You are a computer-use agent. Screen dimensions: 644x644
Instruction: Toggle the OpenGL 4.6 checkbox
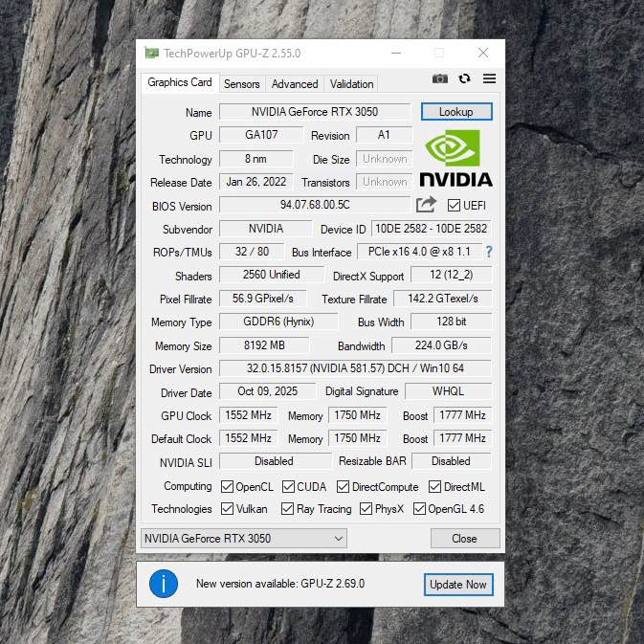point(419,508)
